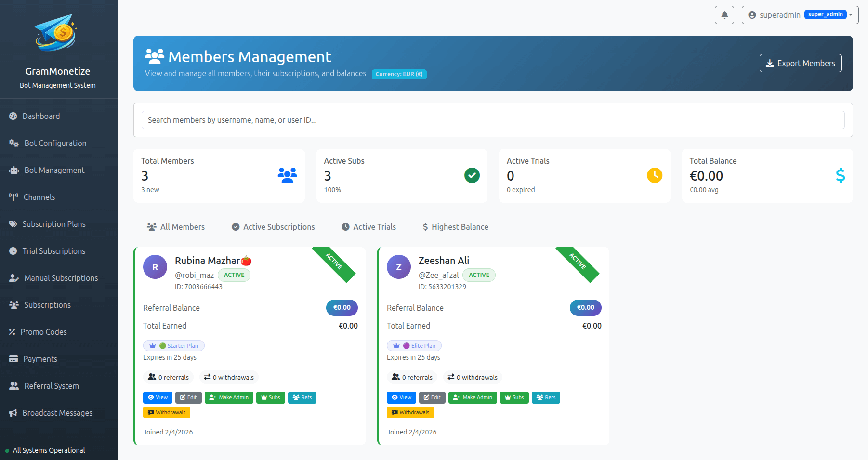The height and width of the screenshot is (460, 868).
Task: Select Promo Codes from the sidebar
Action: tap(43, 332)
